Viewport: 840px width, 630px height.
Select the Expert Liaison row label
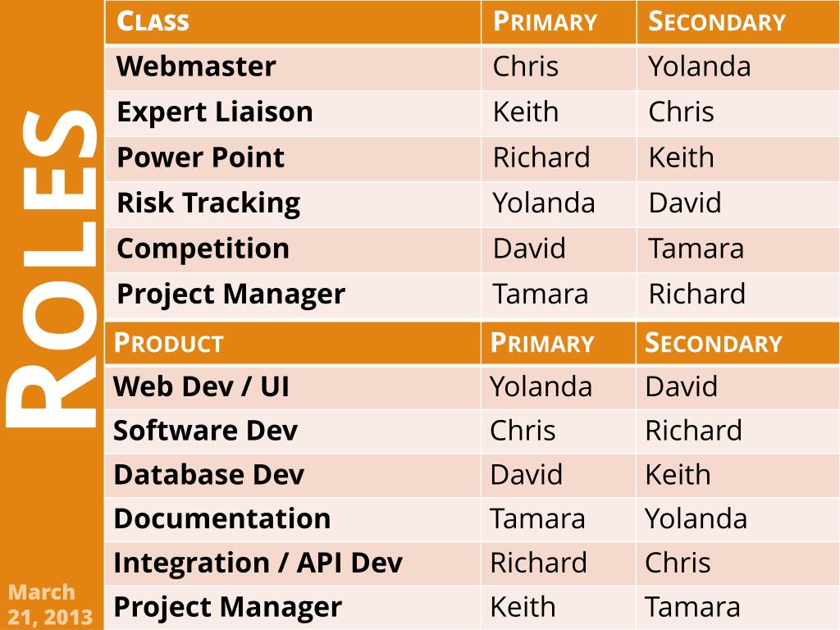[x=215, y=112]
